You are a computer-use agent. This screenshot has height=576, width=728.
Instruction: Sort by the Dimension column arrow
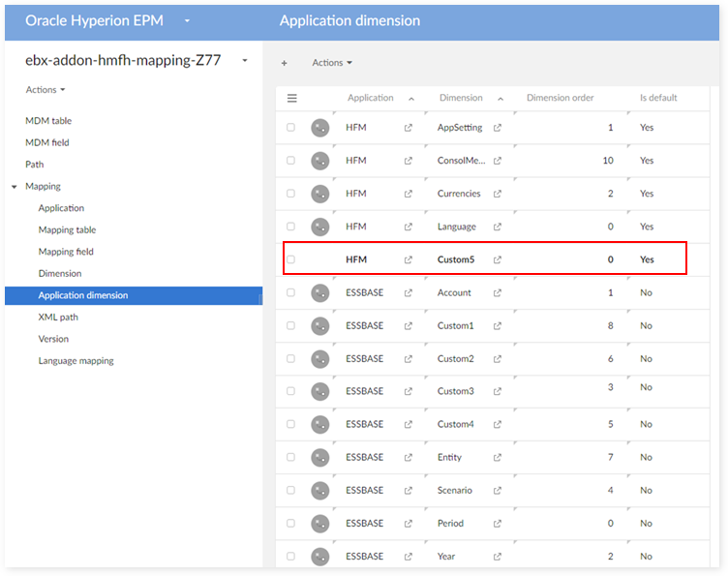pos(500,99)
